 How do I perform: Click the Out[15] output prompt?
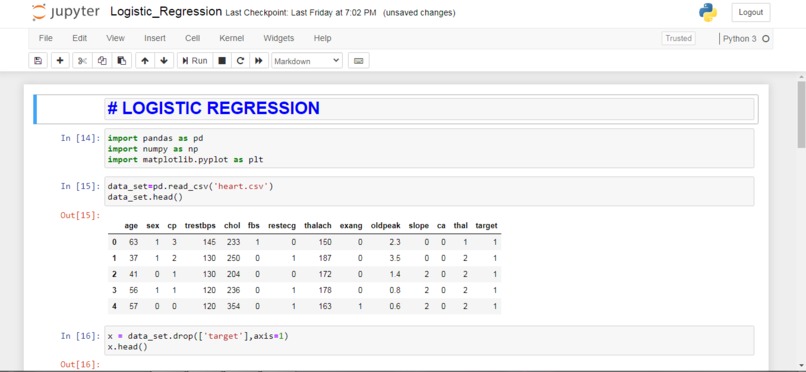80,215
